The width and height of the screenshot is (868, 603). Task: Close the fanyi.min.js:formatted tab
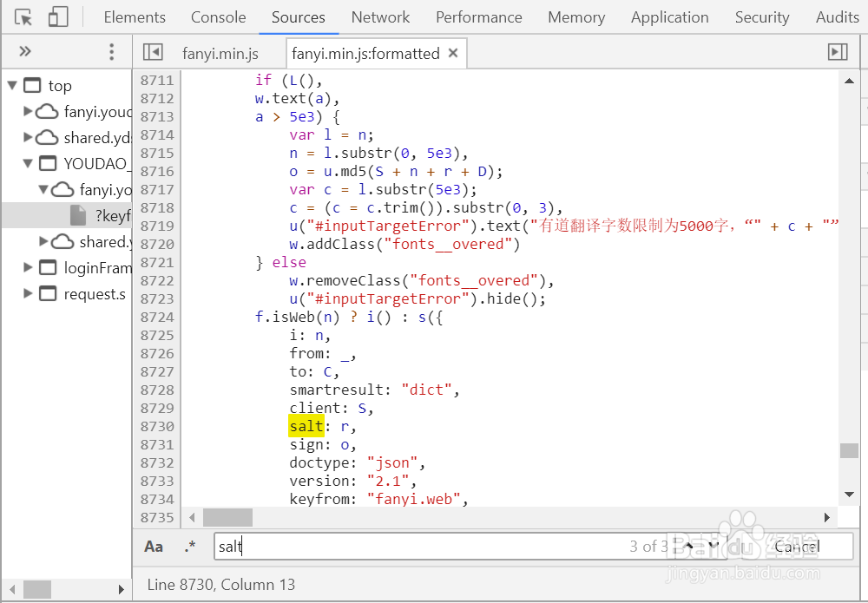point(452,52)
